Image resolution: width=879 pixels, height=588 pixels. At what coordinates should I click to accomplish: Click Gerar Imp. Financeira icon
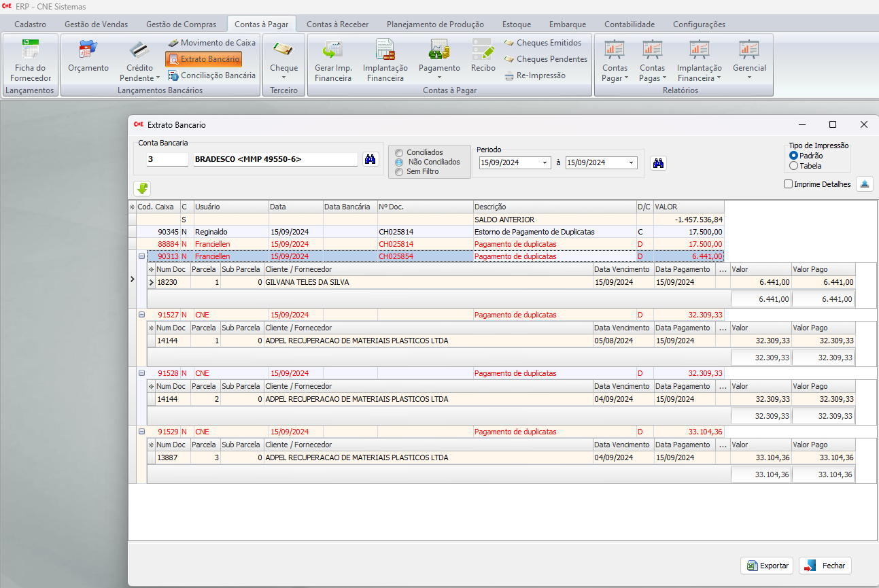(x=332, y=60)
